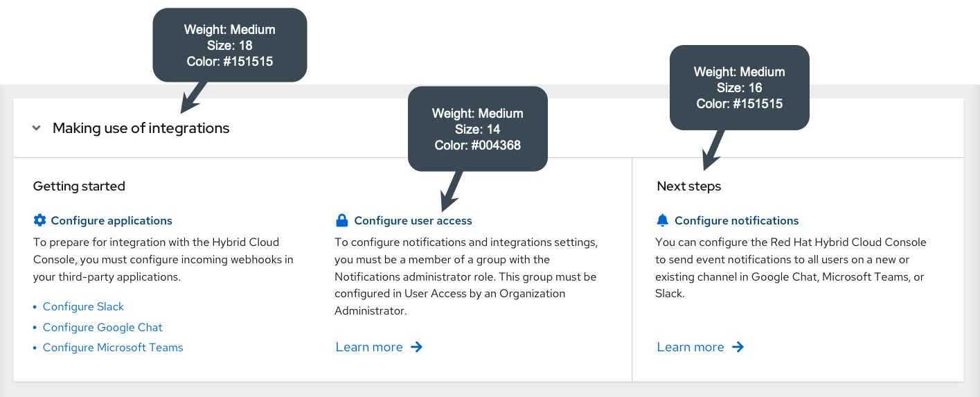This screenshot has width=980, height=397.
Task: Follow the Configure Google Chat link
Action: coord(103,327)
